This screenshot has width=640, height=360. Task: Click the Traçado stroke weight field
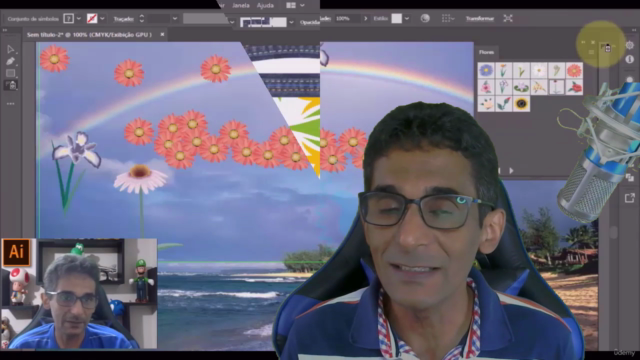click(158, 19)
